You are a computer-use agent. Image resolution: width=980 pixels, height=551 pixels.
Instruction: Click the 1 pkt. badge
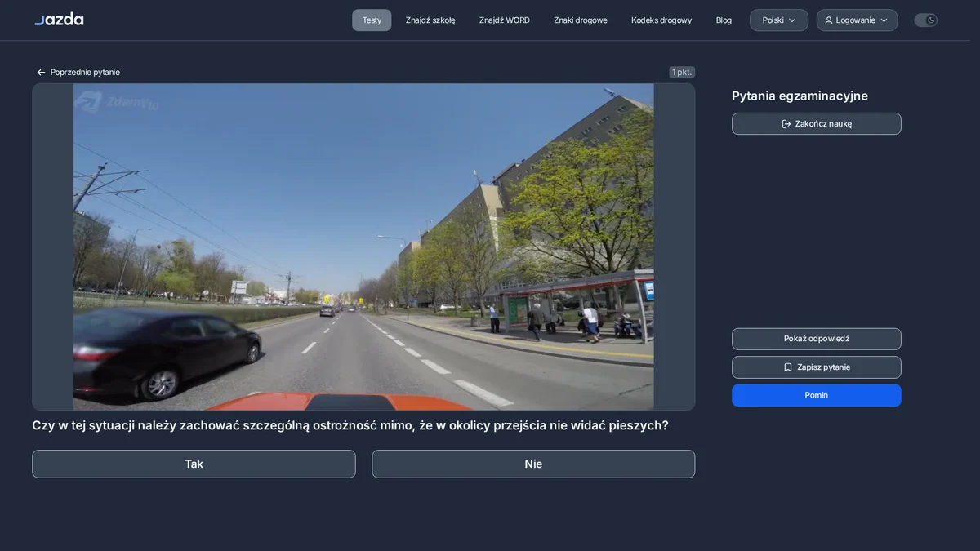(x=682, y=73)
